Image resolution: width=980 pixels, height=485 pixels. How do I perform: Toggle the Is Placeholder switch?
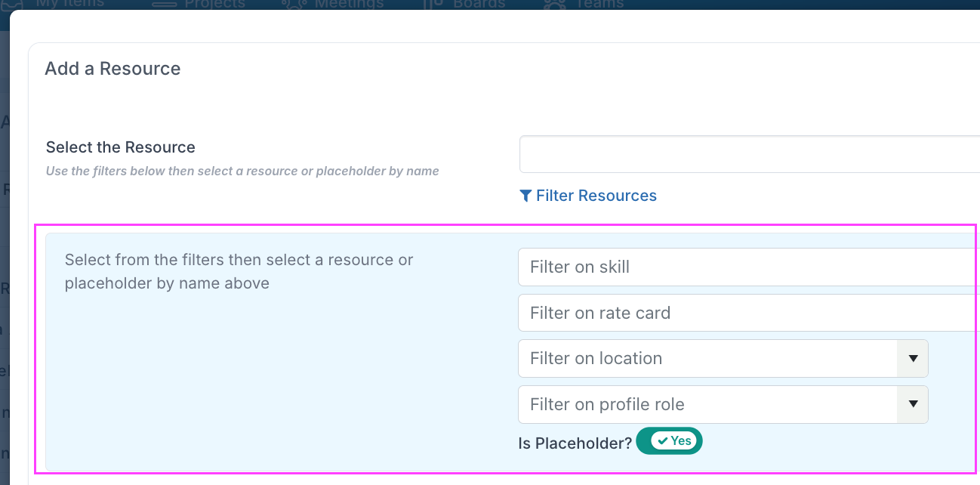point(669,441)
